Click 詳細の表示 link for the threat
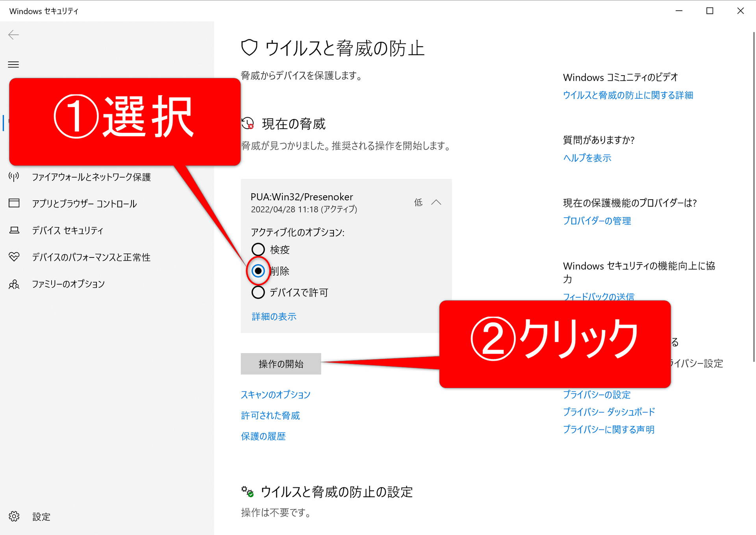Viewport: 756px width, 535px height. (274, 317)
